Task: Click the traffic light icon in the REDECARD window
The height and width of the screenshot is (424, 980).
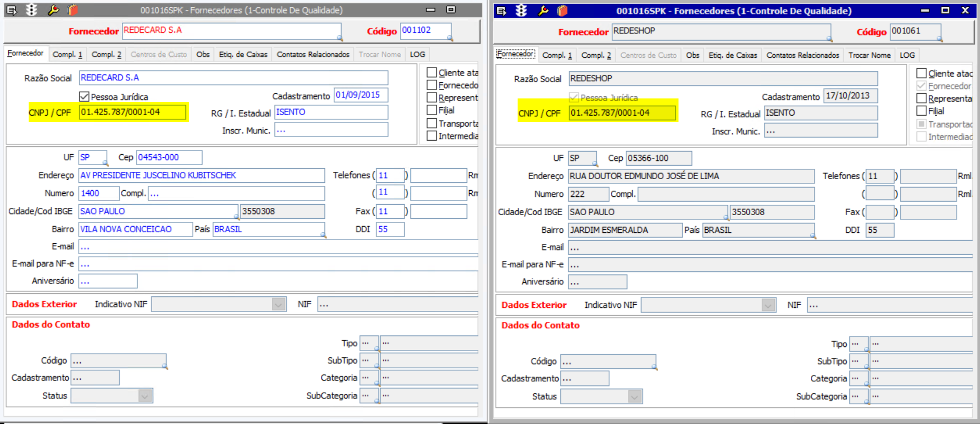Action: tap(32, 10)
